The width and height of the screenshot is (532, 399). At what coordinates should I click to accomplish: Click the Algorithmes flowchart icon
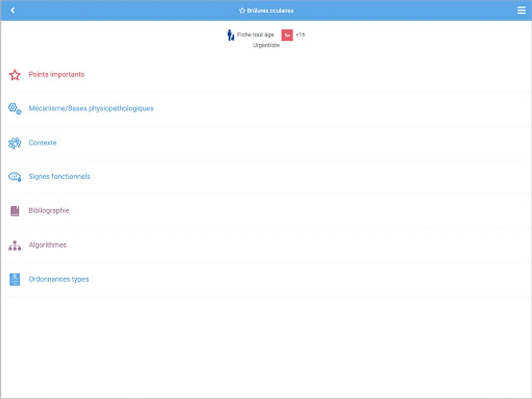click(15, 245)
